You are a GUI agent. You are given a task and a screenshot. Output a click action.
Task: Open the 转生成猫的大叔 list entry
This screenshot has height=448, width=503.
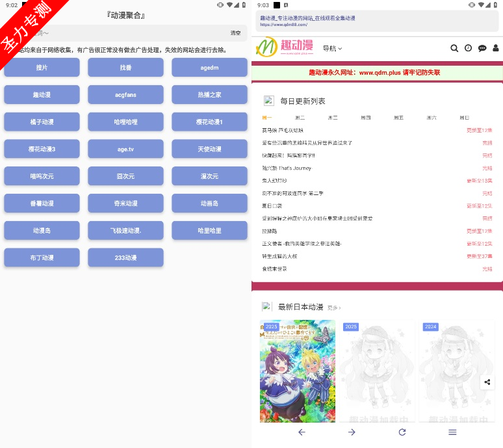(377, 256)
